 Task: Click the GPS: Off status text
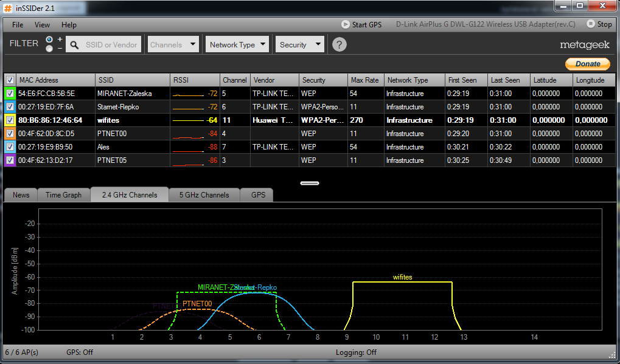[x=80, y=352]
